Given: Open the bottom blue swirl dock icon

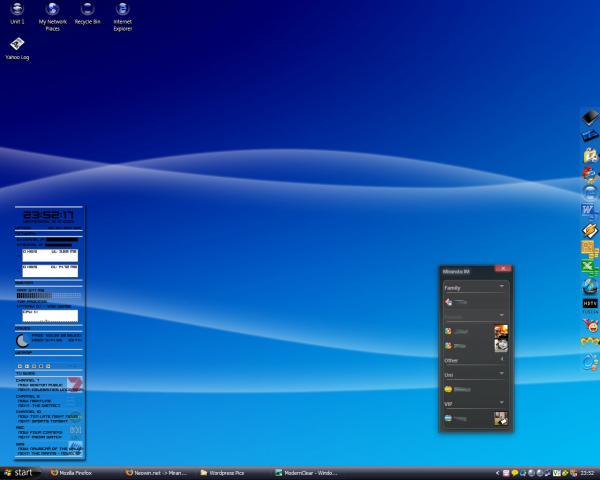Looking at the screenshot, I should tap(590, 362).
